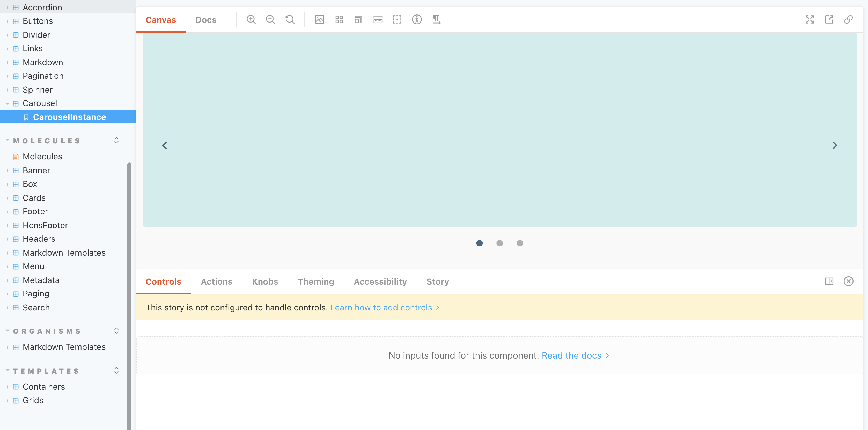Screen dimensions: 868x430
Task: Expand the Cards component in sidebar
Action: (34, 198)
